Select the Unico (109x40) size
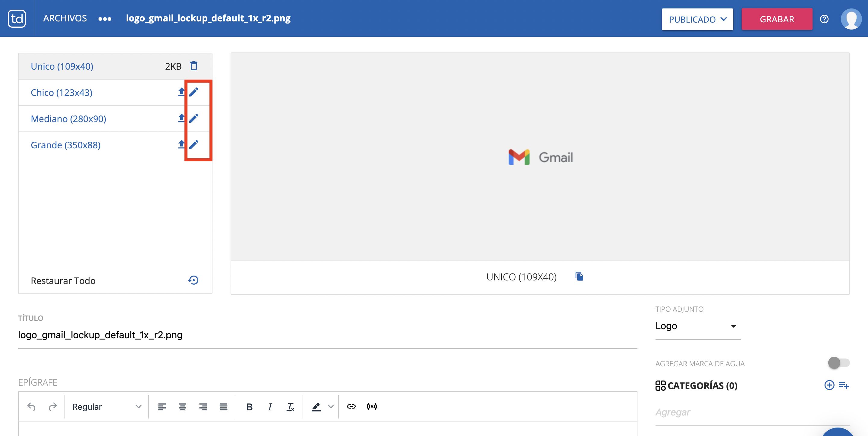The image size is (868, 436). coord(62,66)
